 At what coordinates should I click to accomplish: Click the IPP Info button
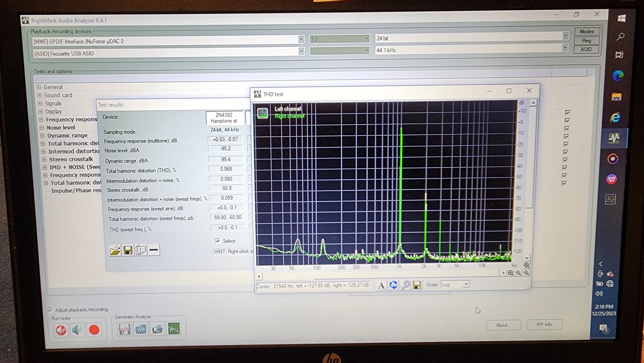544,324
